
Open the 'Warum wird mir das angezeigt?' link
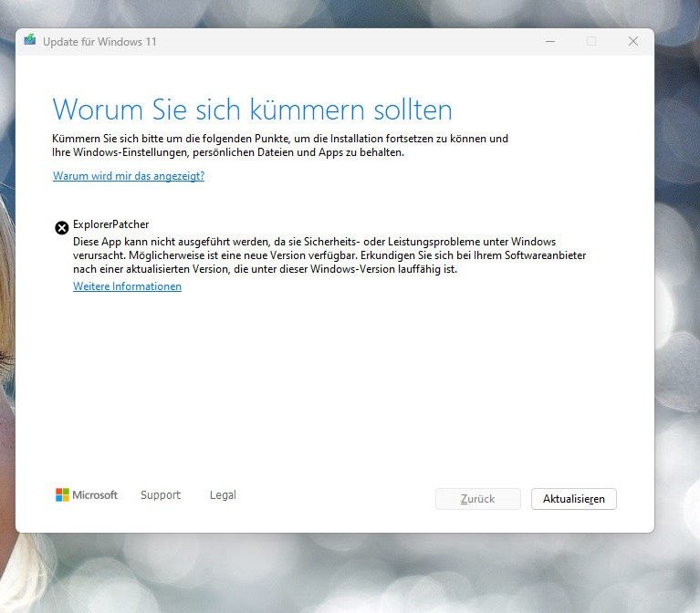(129, 176)
